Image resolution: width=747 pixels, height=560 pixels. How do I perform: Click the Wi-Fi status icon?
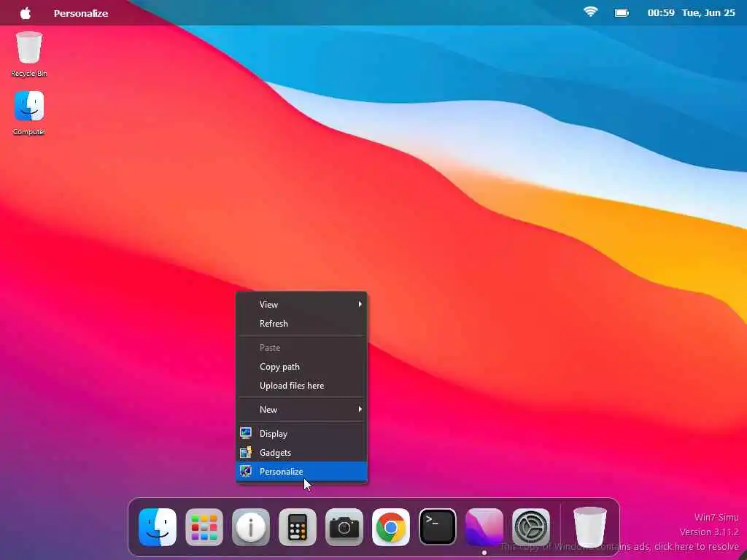590,12
